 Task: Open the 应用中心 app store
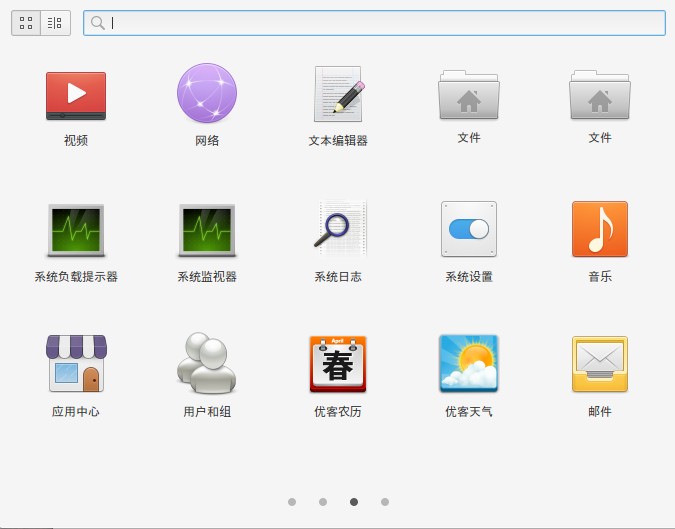(x=76, y=363)
